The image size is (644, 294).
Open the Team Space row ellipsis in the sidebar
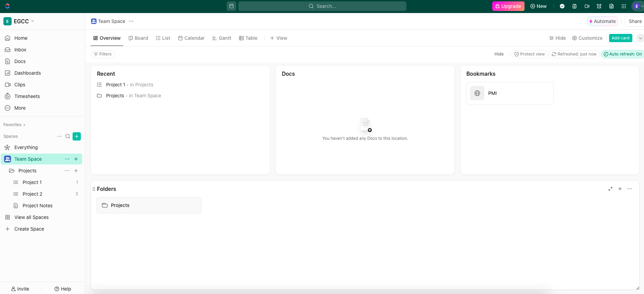point(67,159)
